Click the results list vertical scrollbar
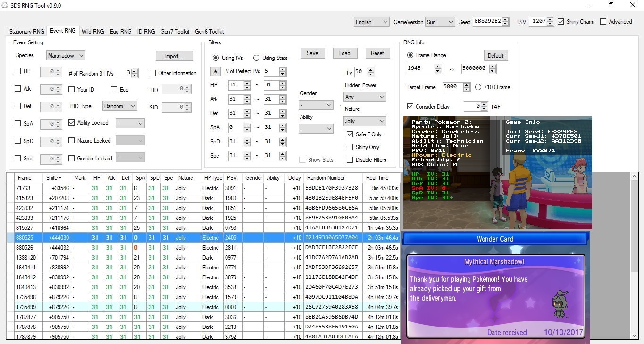 (x=634, y=256)
